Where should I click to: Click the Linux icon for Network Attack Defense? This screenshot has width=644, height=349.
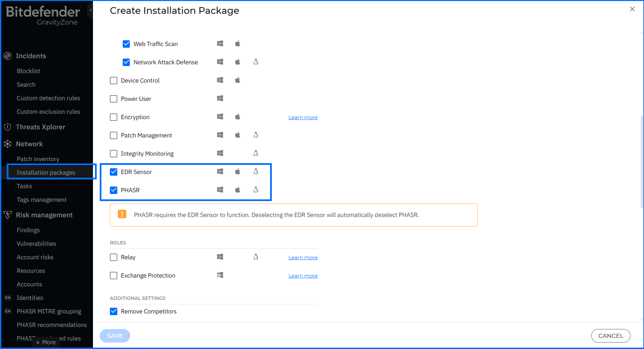tap(256, 62)
